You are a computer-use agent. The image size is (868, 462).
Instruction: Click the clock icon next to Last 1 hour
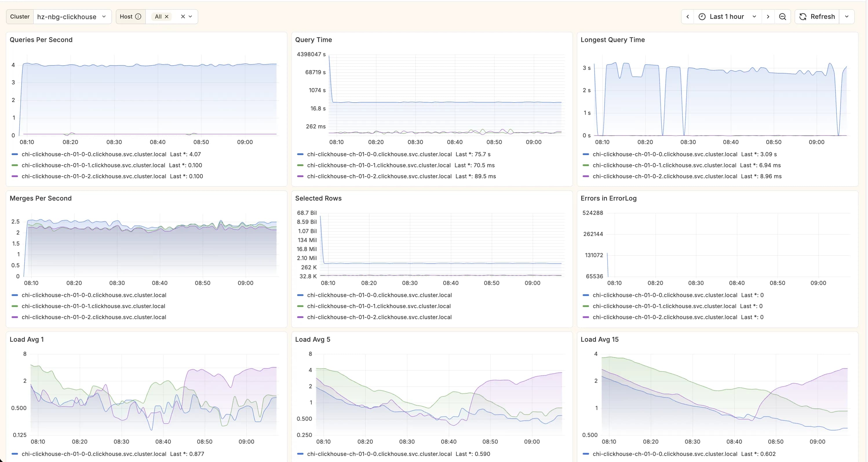click(x=702, y=16)
